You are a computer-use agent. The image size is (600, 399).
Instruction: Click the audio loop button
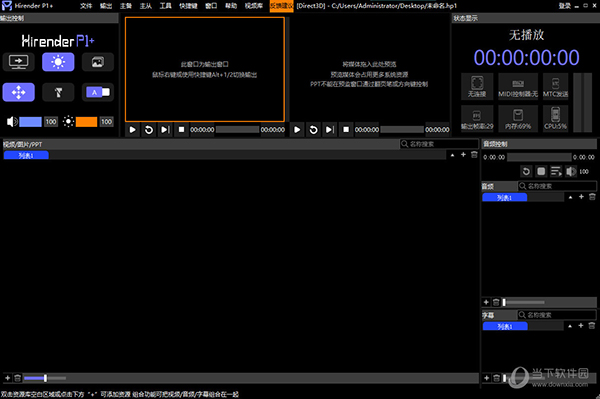(x=527, y=171)
